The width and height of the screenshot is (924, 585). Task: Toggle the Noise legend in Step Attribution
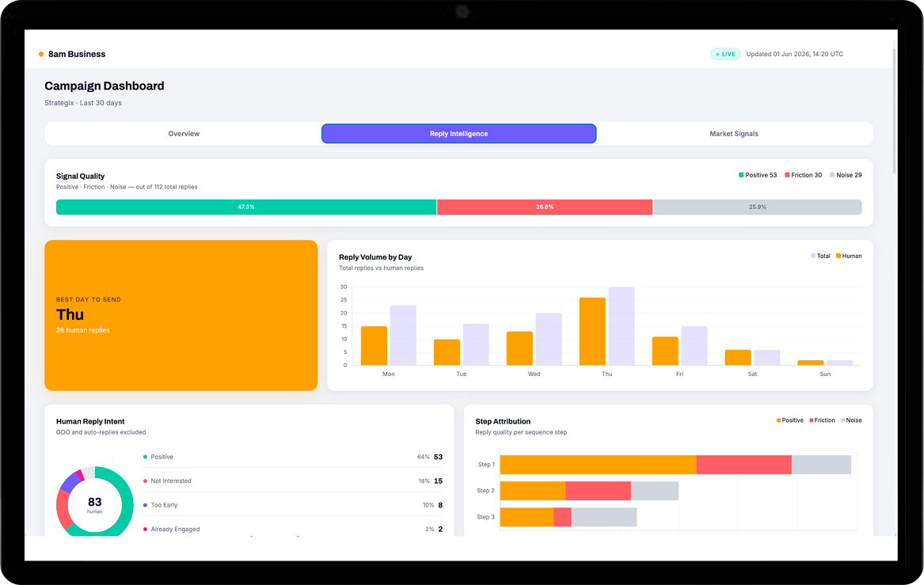851,420
